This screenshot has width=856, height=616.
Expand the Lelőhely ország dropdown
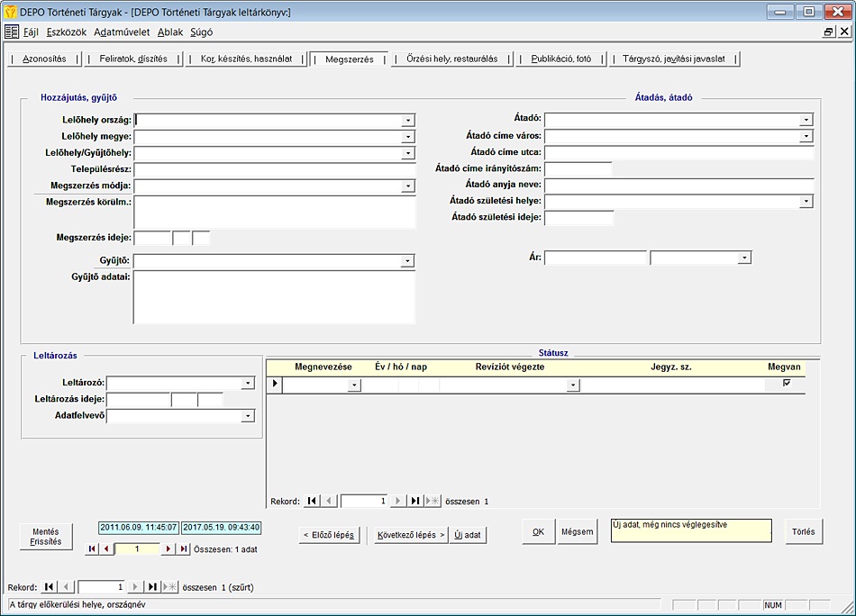click(408, 120)
